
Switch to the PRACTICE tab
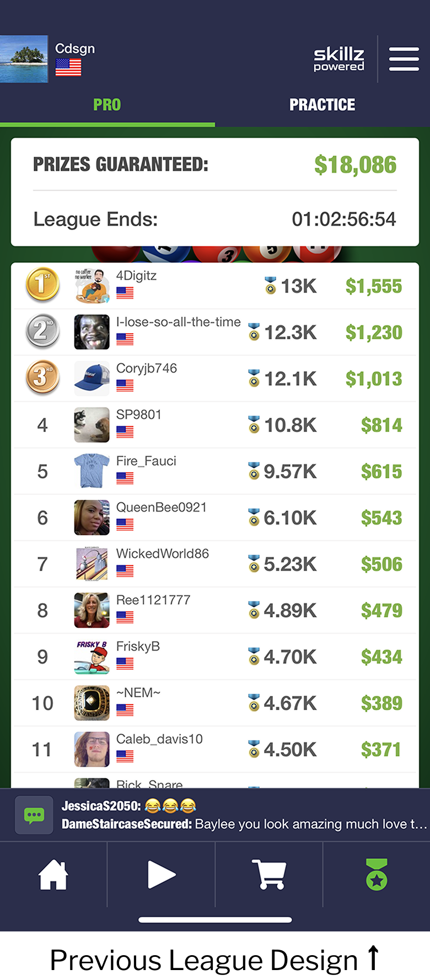322,105
